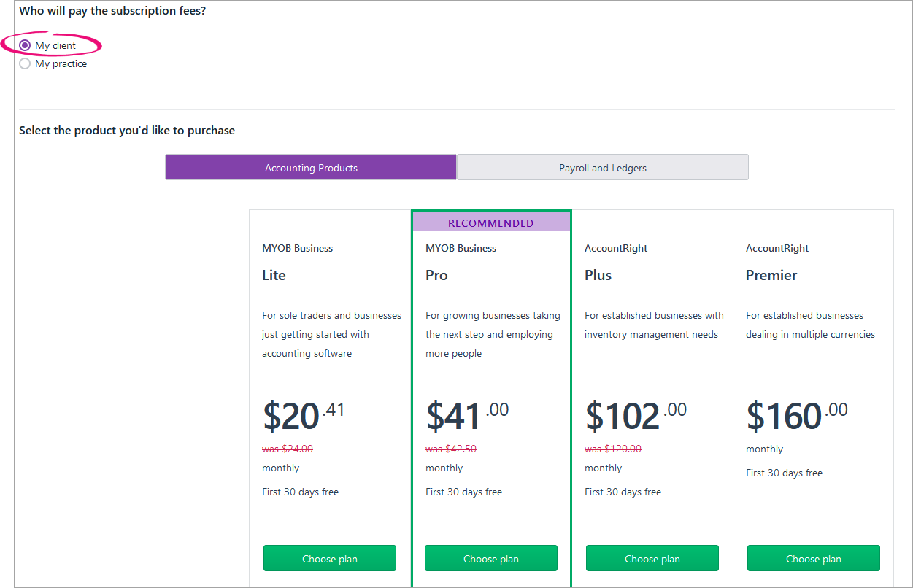Screen dimensions: 913x588
Task: Select the "My client" radio option
Action: [x=26, y=45]
